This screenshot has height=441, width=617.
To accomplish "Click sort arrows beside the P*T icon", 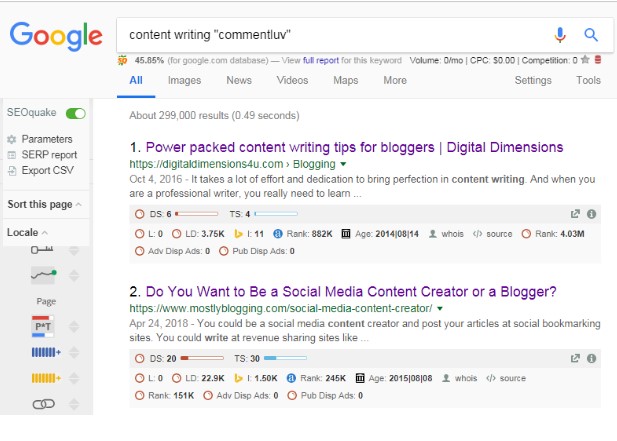I will click(x=74, y=327).
